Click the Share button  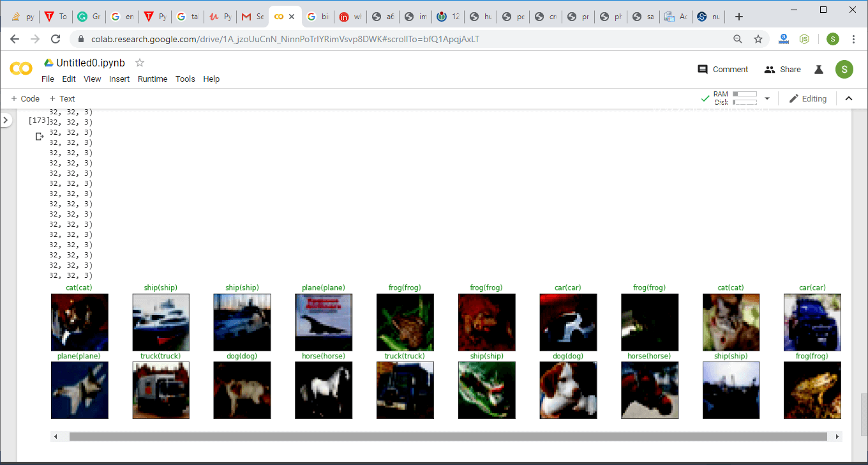point(782,70)
